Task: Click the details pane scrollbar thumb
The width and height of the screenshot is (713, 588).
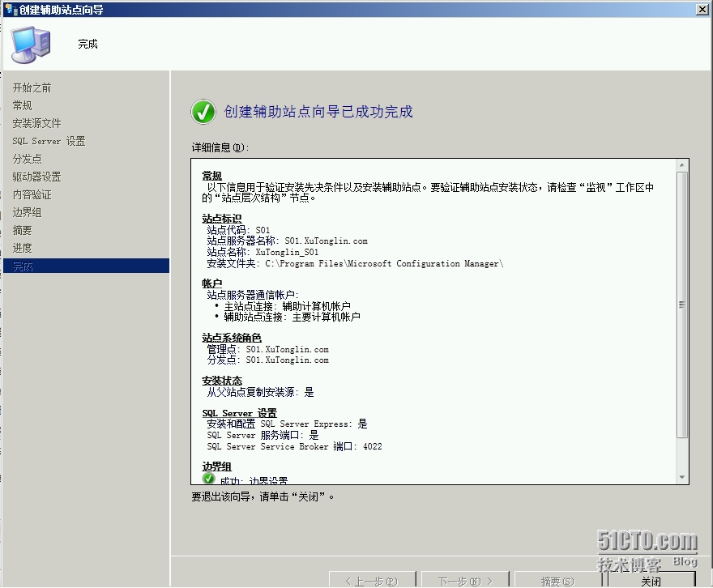Action: pyautogui.click(x=681, y=305)
